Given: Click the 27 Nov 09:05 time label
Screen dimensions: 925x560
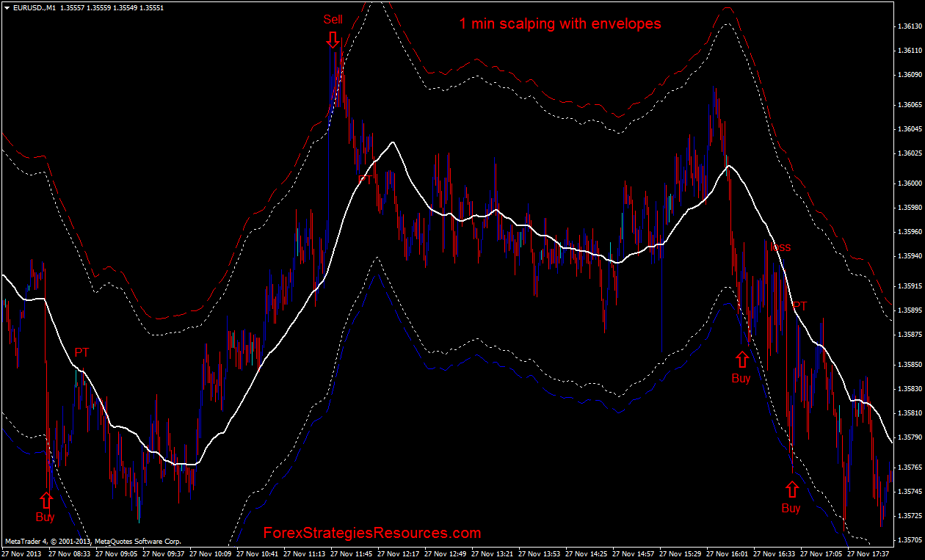Looking at the screenshot, I should click(117, 554).
